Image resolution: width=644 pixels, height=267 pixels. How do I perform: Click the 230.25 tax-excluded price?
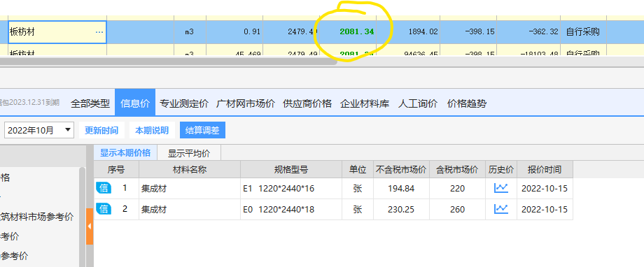pyautogui.click(x=401, y=209)
